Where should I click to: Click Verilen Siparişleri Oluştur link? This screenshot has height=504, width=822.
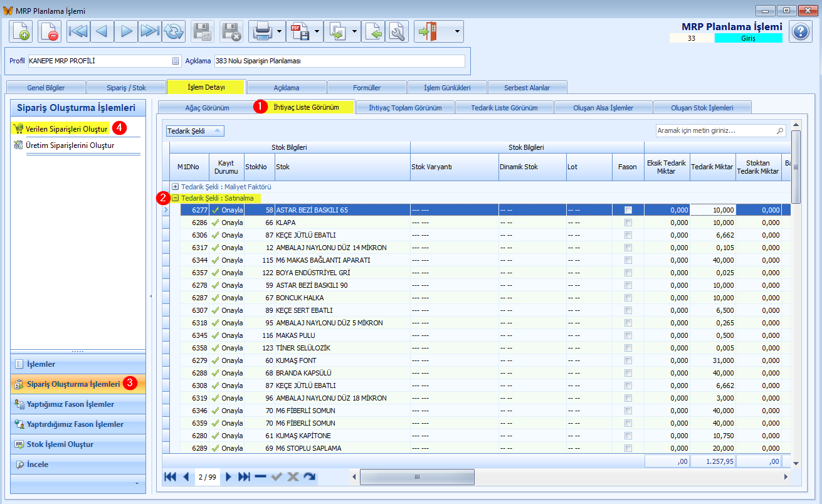[x=67, y=129]
